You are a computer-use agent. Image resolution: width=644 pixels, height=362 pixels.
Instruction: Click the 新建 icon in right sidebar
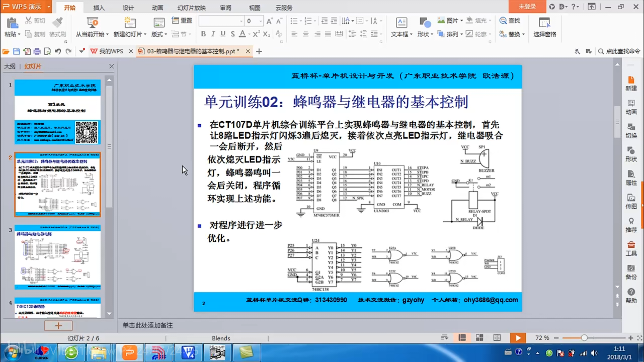(x=631, y=83)
